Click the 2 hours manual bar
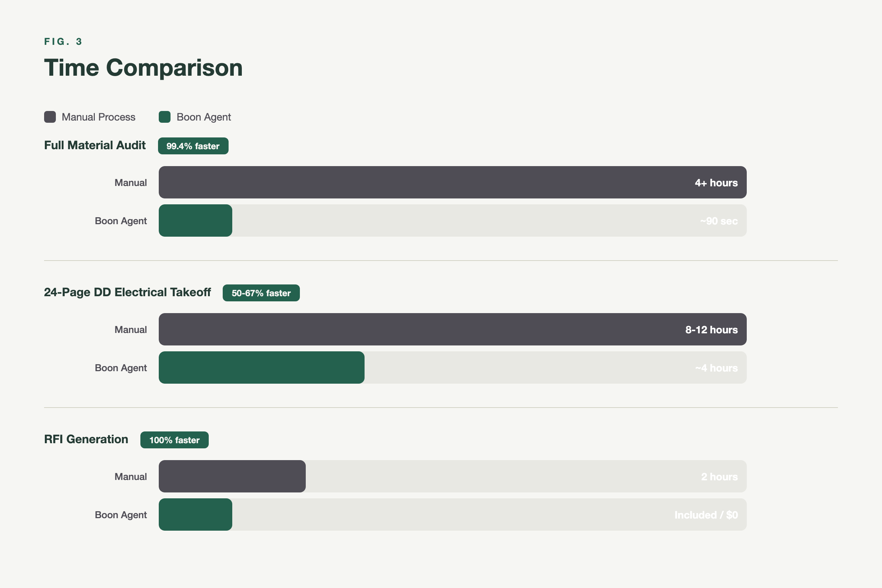The image size is (882, 588). click(x=232, y=477)
